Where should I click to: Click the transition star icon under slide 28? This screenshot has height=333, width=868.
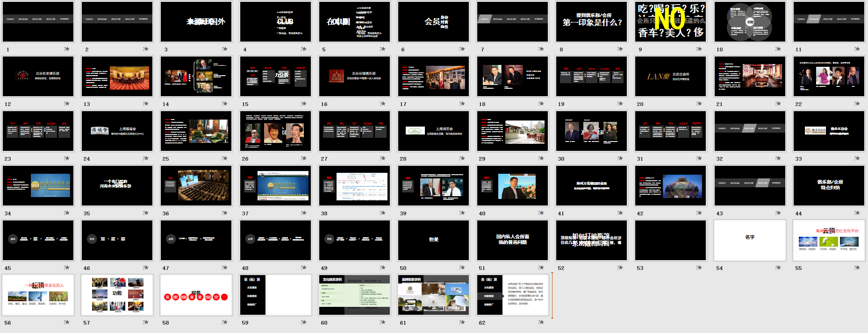(462, 158)
